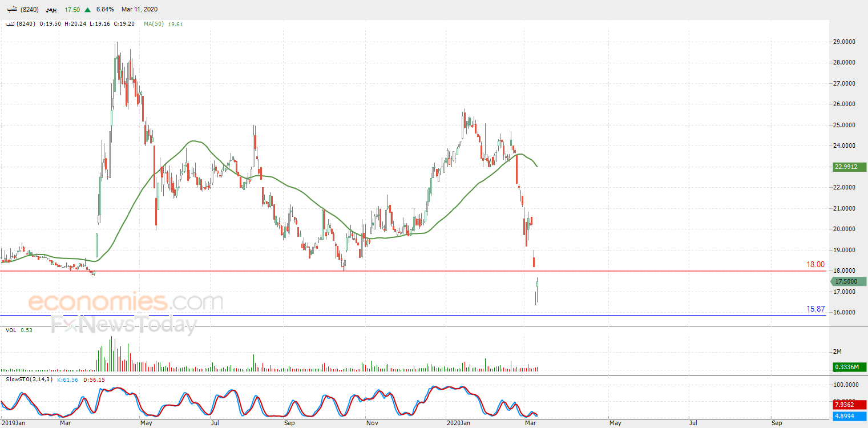Click the stochastic K:61.56 value
The width and height of the screenshot is (868, 428).
[68, 379]
